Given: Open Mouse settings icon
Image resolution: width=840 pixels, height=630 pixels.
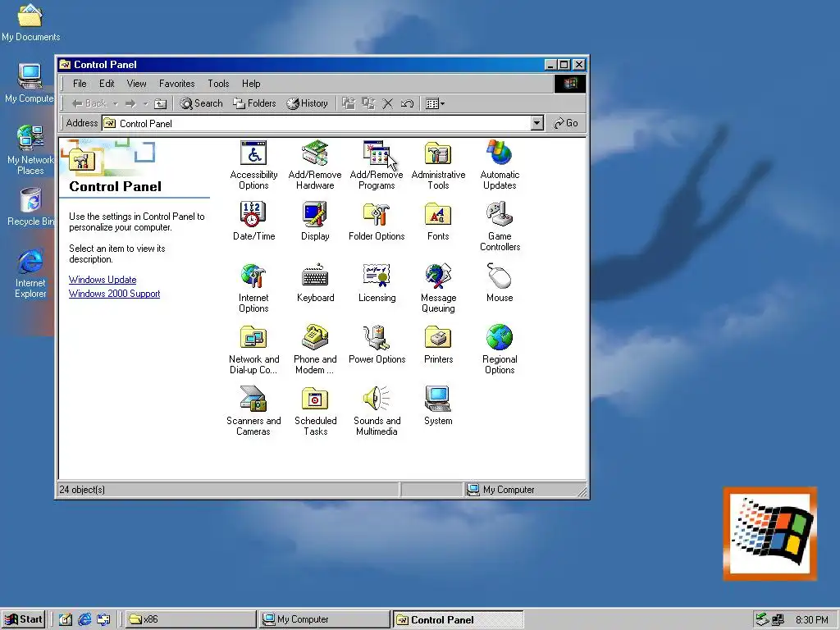Looking at the screenshot, I should [500, 283].
